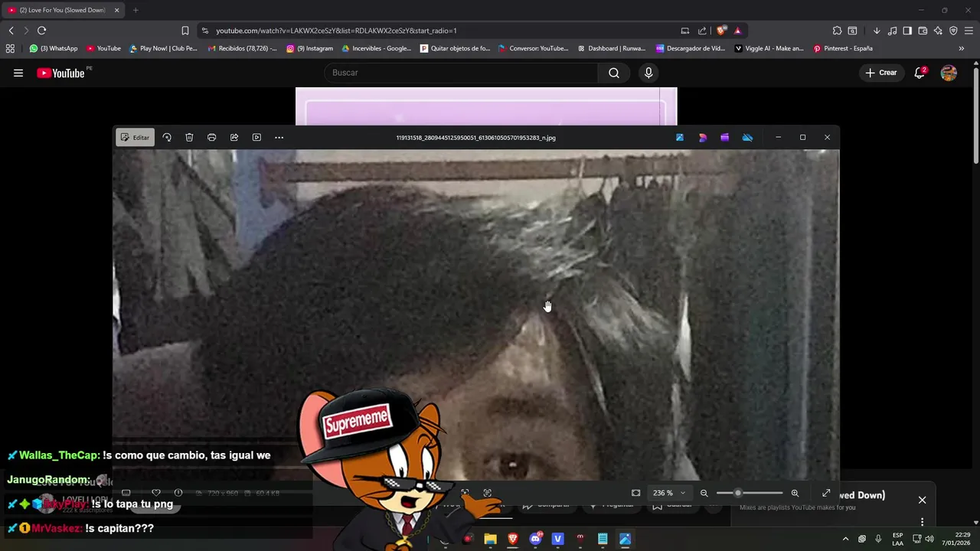Open Pinterest - España bookmark
The height and width of the screenshot is (551, 980).
pyautogui.click(x=843, y=48)
